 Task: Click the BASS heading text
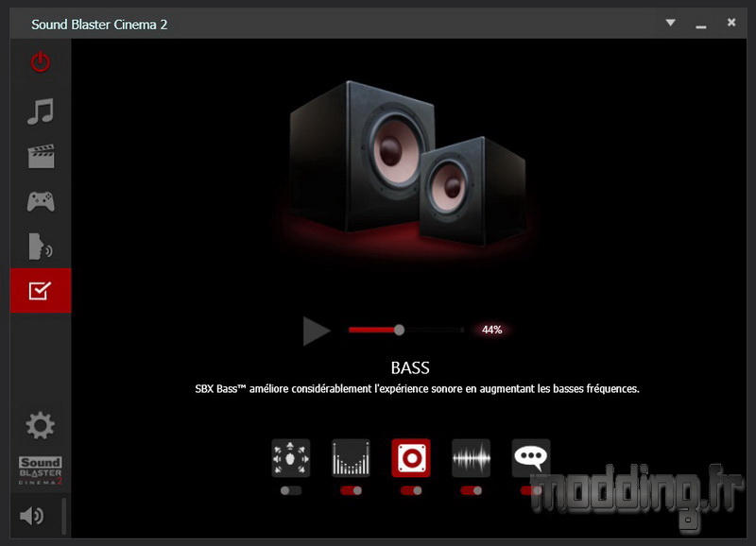pos(410,368)
